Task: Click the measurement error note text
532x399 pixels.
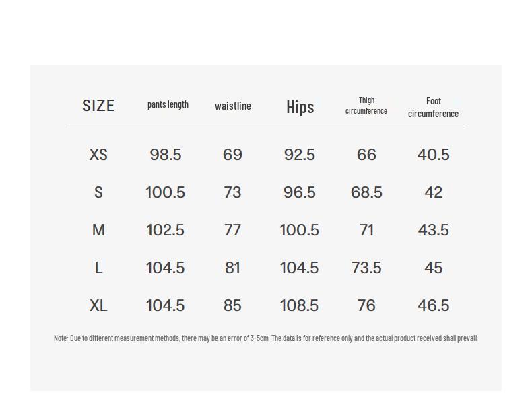Action: click(x=266, y=338)
